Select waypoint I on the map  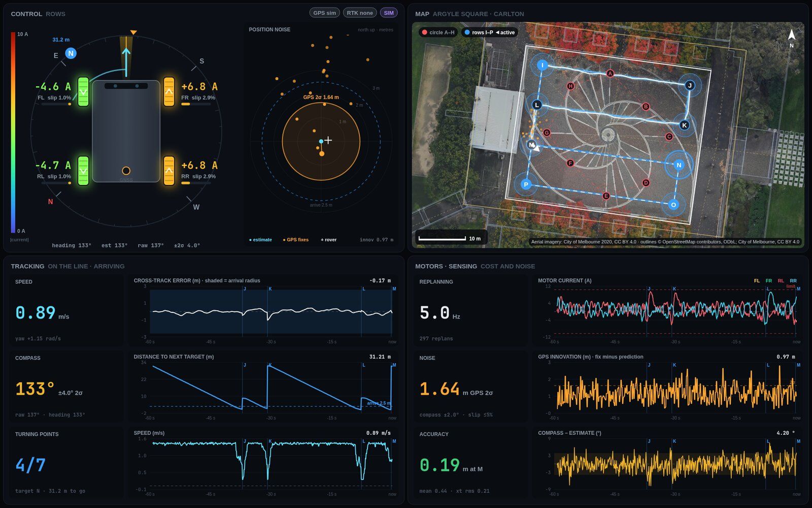point(543,65)
